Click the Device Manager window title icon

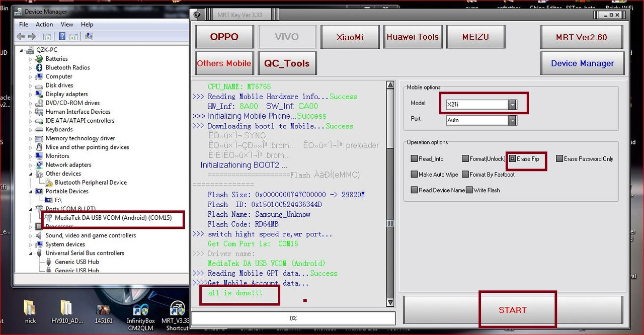click(x=18, y=11)
